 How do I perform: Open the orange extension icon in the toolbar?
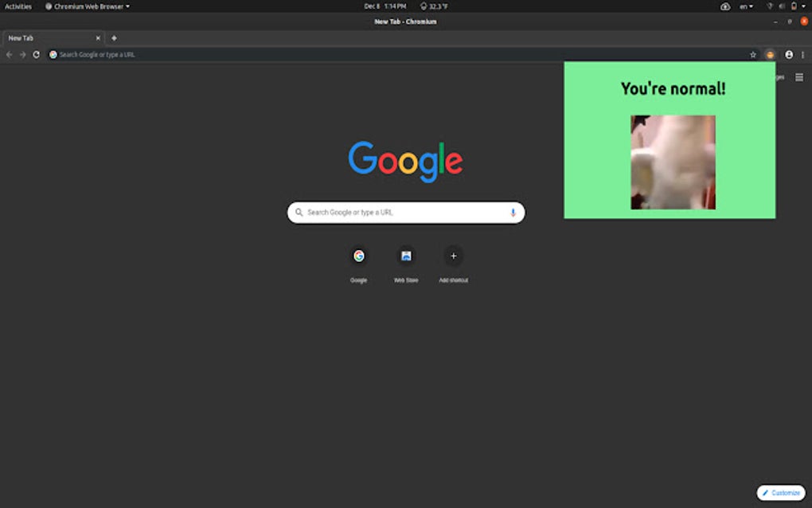(x=769, y=54)
